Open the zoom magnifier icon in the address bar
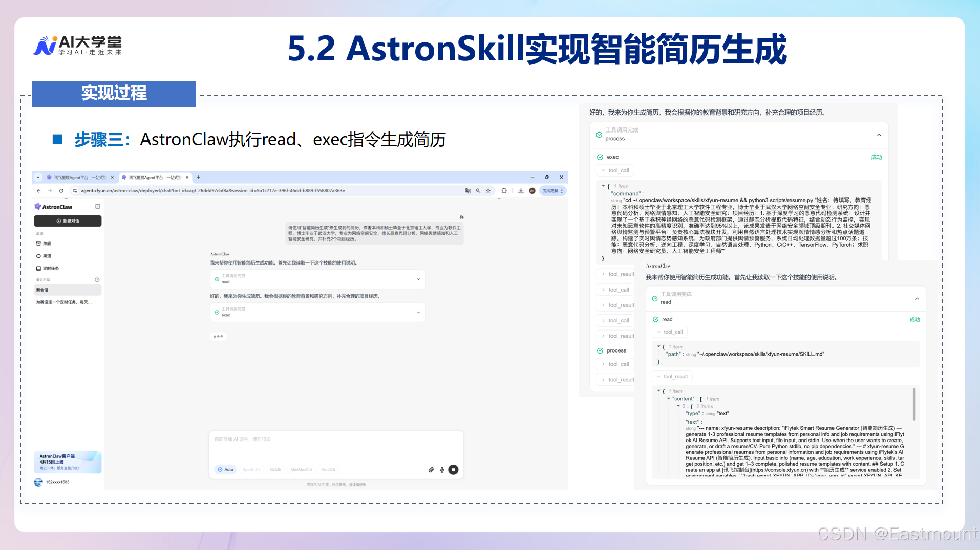This screenshot has width=980, height=550. click(478, 191)
